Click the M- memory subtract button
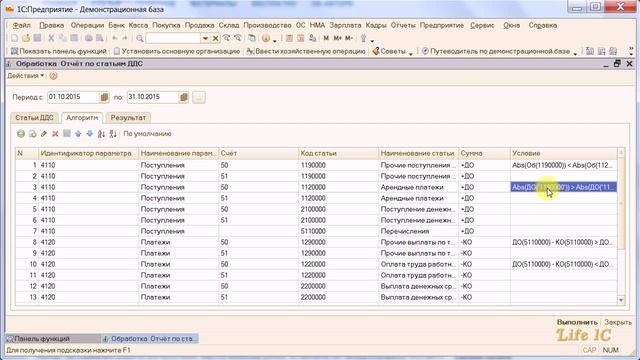Image resolution: width=640 pixels, height=360 pixels. click(349, 38)
